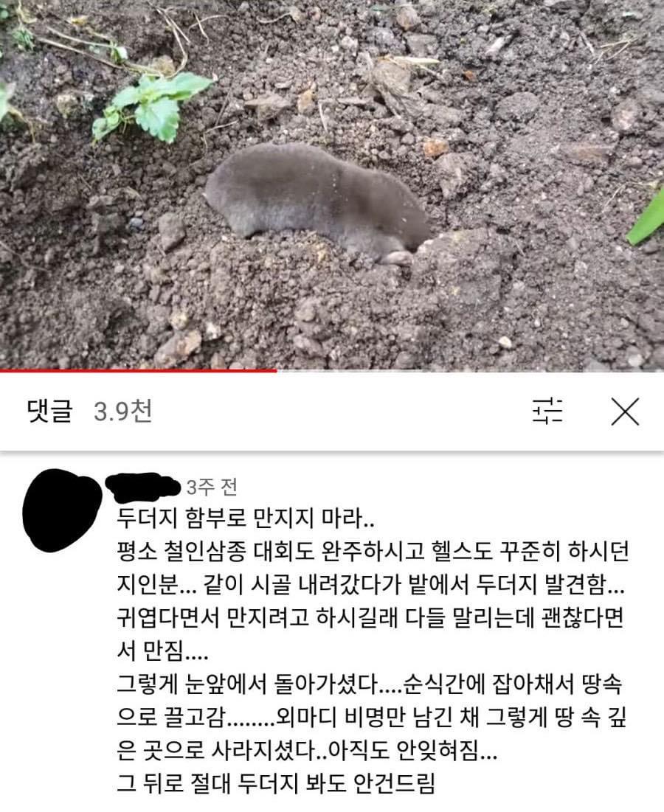Image resolution: width=664 pixels, height=812 pixels.
Task: Tap the "3.9천" comment count
Action: click(122, 412)
